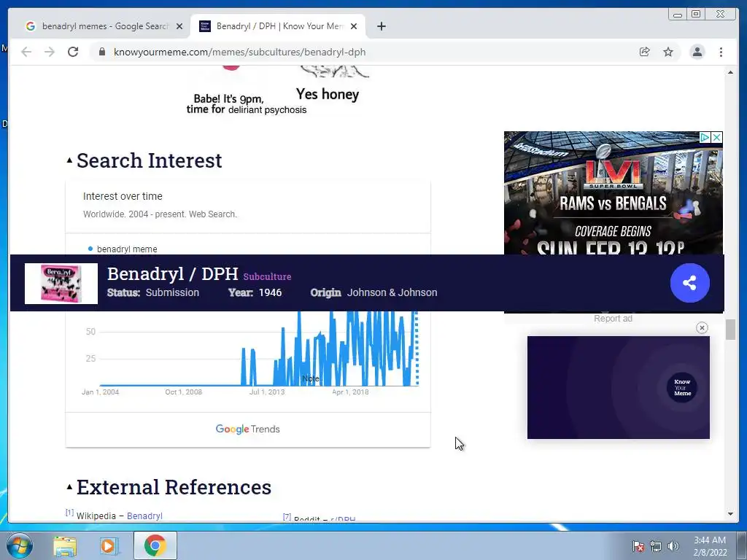This screenshot has height=560, width=747.
Task: Close the Benadryl / DPH Know Your Meme tab
Action: 354,26
